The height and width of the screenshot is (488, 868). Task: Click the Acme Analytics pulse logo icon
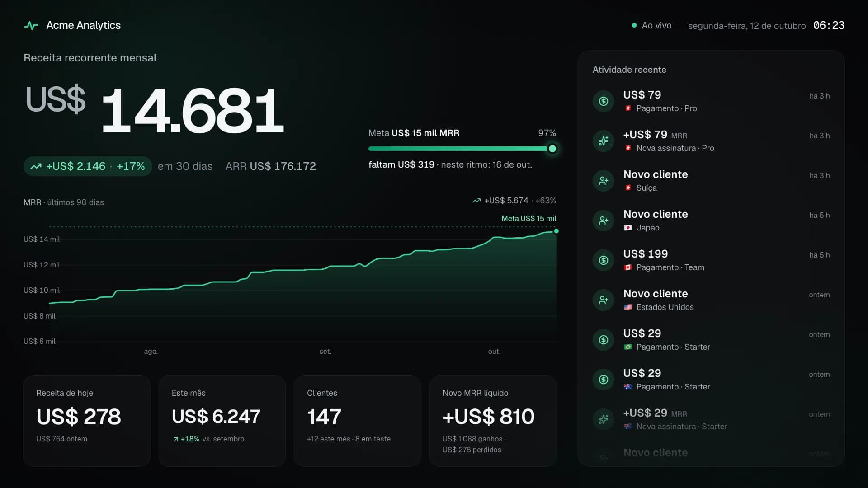pyautogui.click(x=31, y=26)
